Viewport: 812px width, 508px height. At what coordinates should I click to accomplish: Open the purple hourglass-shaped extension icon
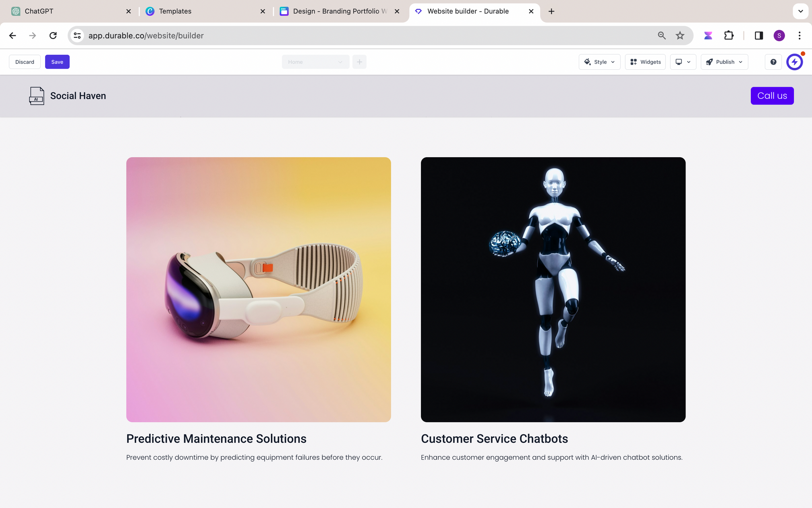[x=708, y=35]
